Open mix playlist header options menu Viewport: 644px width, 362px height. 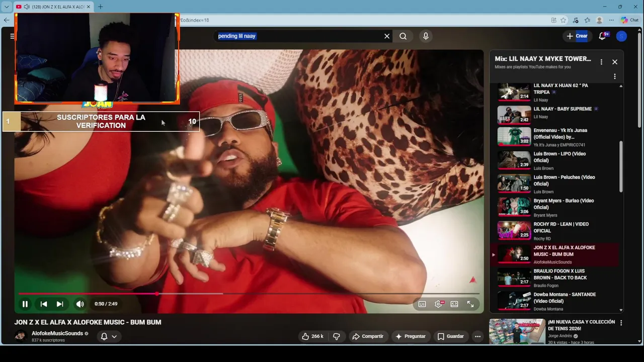601,62
